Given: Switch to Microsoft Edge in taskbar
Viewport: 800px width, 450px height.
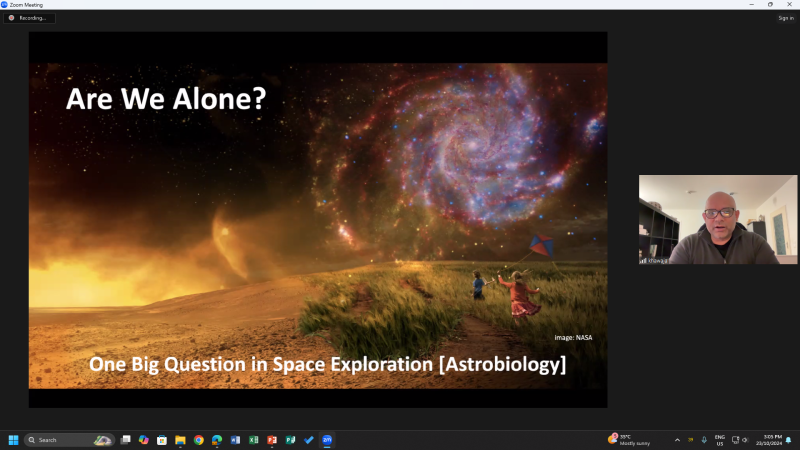Looking at the screenshot, I should coord(217,440).
